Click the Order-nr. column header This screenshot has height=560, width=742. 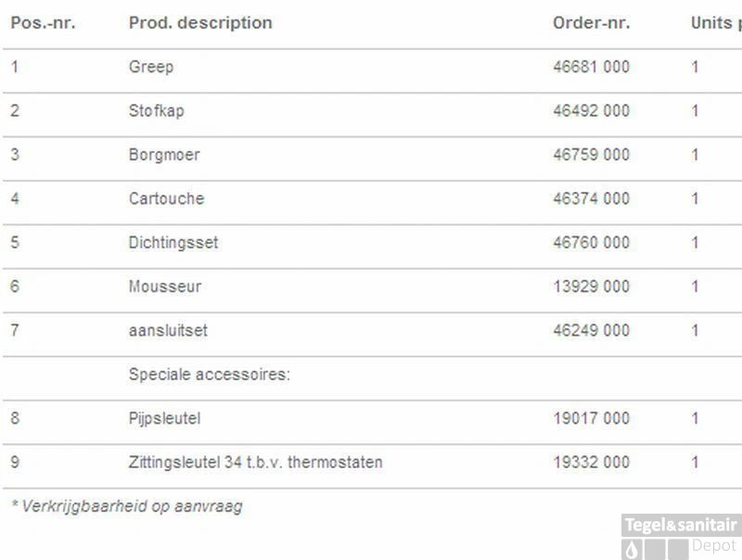[x=591, y=23]
